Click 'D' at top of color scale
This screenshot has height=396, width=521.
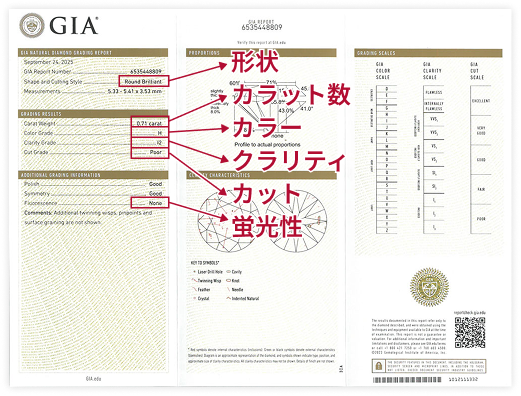tap(387, 89)
